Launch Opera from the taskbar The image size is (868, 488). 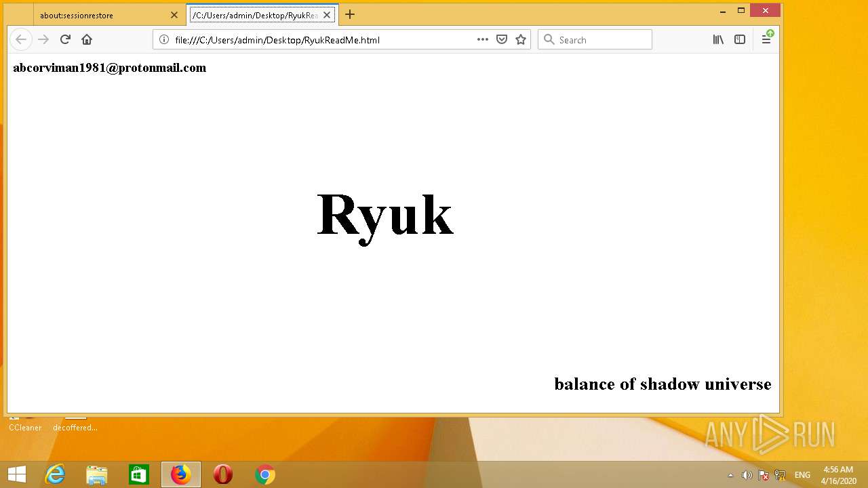(x=223, y=474)
